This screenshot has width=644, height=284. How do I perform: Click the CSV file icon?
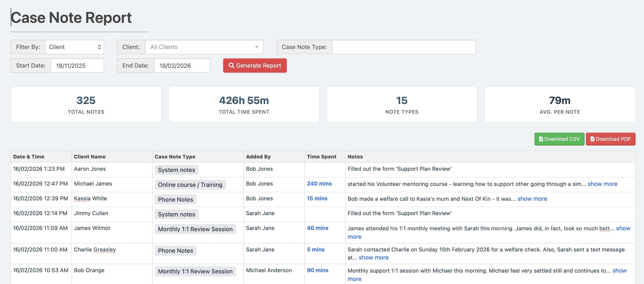[x=541, y=139]
